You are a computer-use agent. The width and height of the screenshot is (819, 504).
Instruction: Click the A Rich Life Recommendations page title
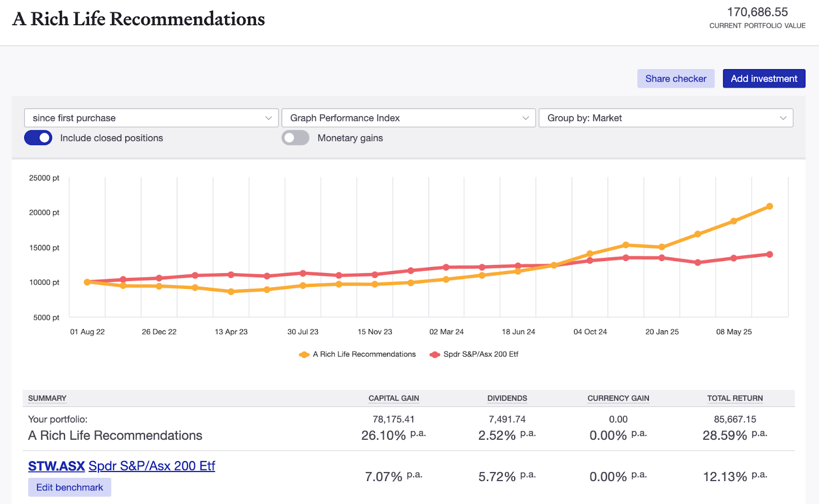pyautogui.click(x=139, y=19)
